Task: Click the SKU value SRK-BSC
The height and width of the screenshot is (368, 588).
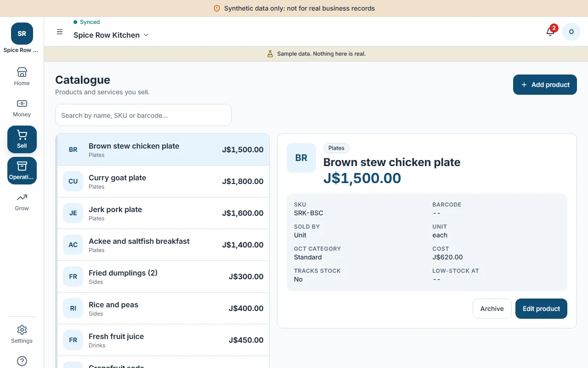Action: coord(308,213)
